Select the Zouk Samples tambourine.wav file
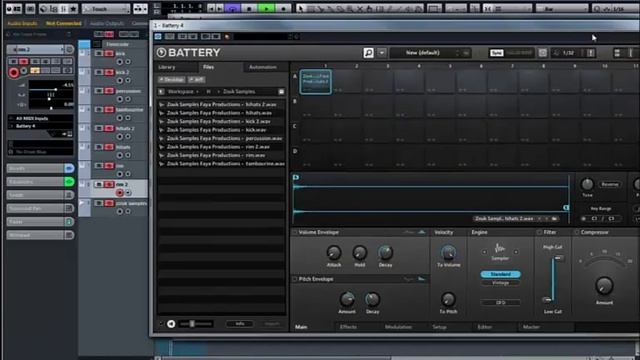The image size is (640, 360). point(222,164)
